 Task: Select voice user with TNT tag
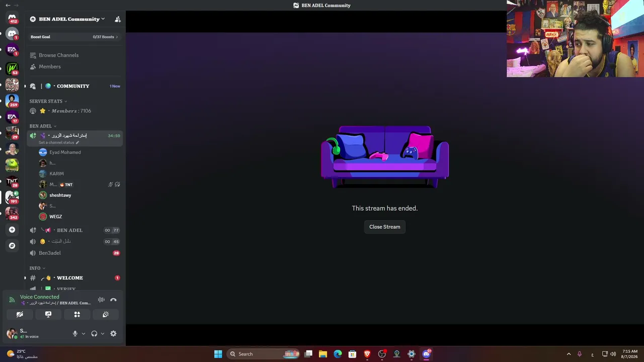point(79,185)
